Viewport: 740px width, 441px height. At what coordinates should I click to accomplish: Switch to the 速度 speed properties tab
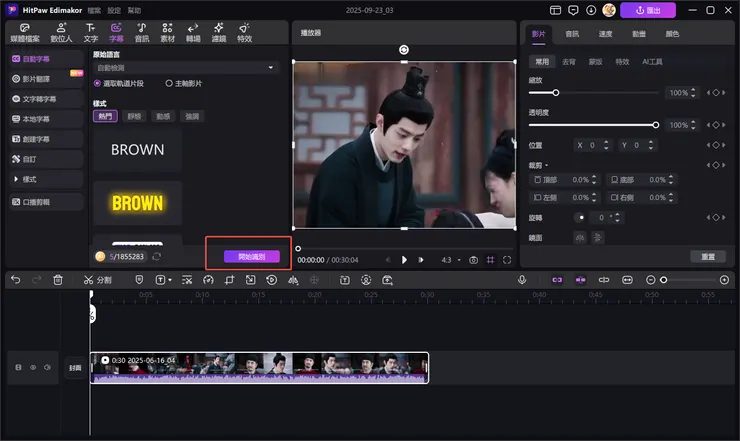coord(605,34)
